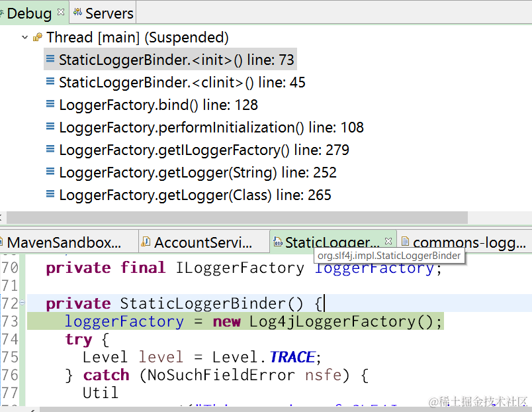Select the StaticLogger... editor tab
This screenshot has height=412, width=532.
pos(332,242)
